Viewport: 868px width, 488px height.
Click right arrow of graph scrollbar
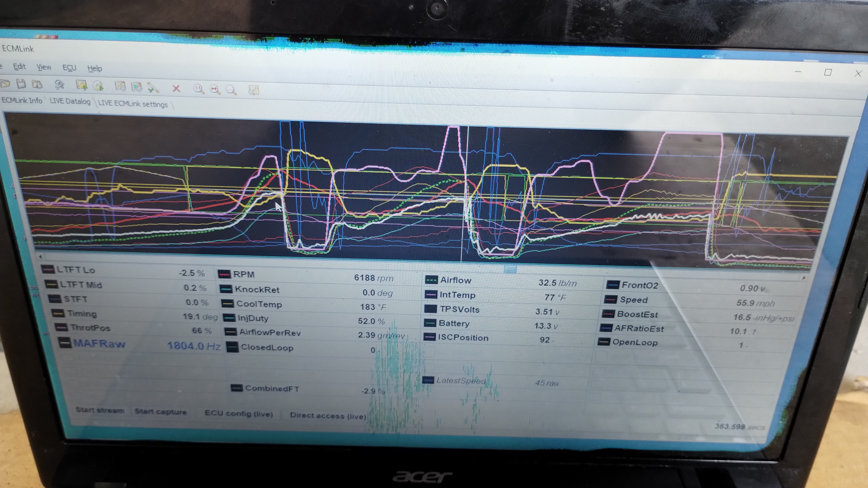pyautogui.click(x=804, y=278)
